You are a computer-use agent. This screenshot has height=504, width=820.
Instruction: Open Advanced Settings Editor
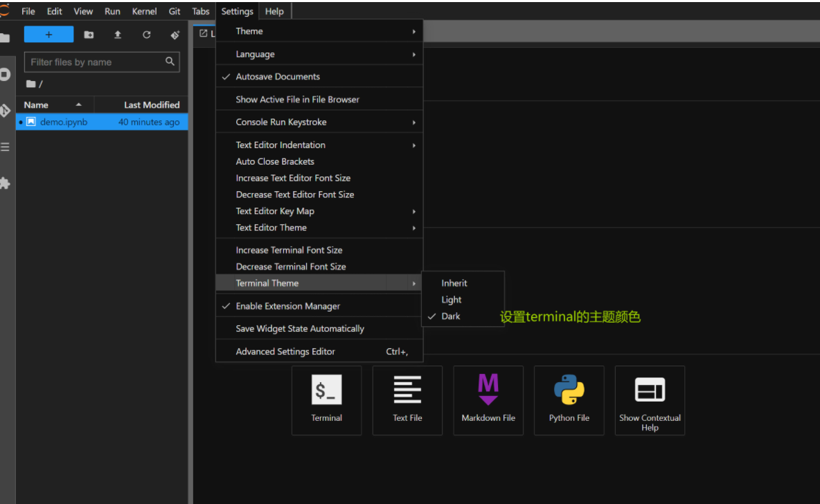[x=285, y=352]
